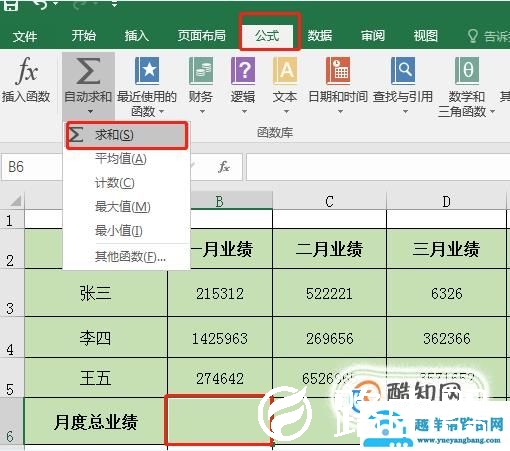This screenshot has width=510, height=451.
Task: Open Recently Used functions star book icon
Action: (x=147, y=71)
